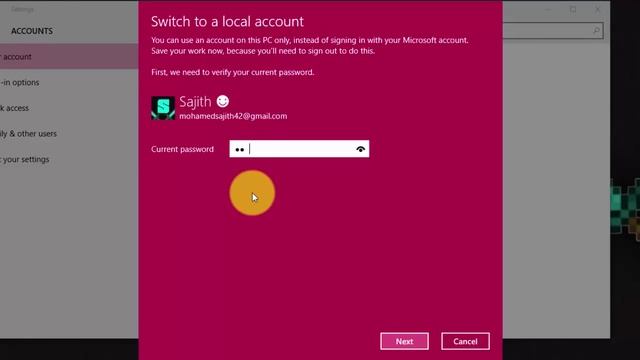
Task: Click the Next button
Action: click(404, 341)
